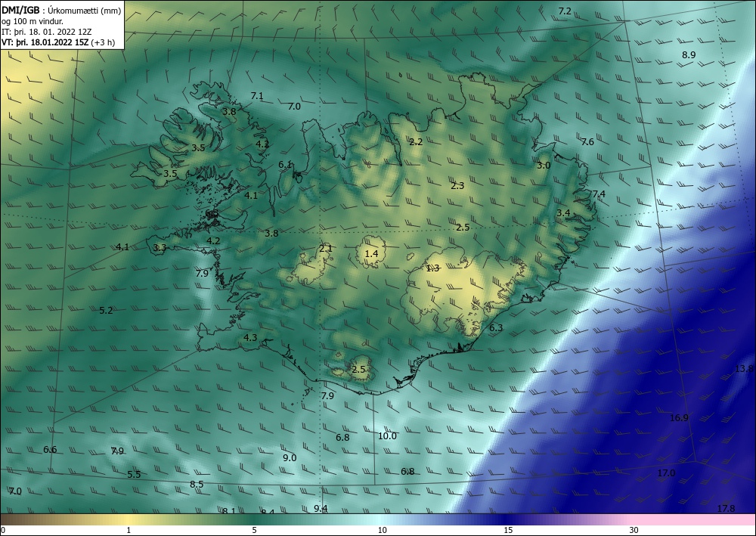This screenshot has height=536, width=756.
Task: Select the 'VT: þri. 18.01.2022 15Z (+3 h)' line
Action: tap(58, 42)
